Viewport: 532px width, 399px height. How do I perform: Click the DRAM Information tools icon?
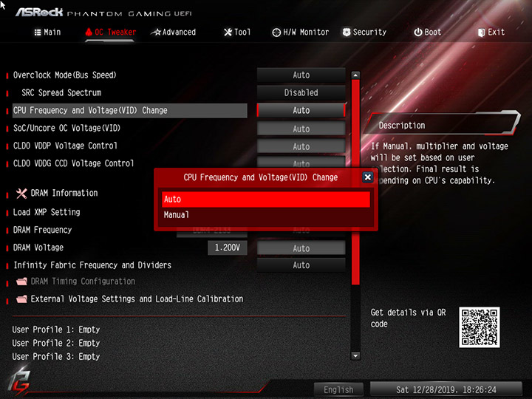[x=21, y=194]
